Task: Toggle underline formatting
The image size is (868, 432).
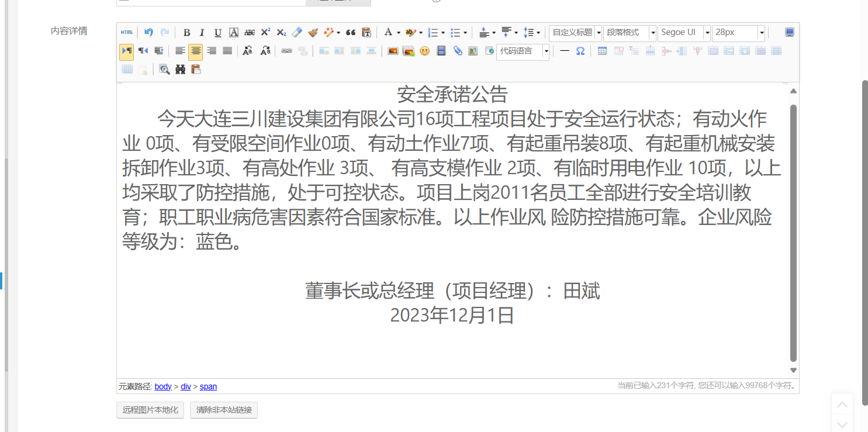Action: point(218,33)
